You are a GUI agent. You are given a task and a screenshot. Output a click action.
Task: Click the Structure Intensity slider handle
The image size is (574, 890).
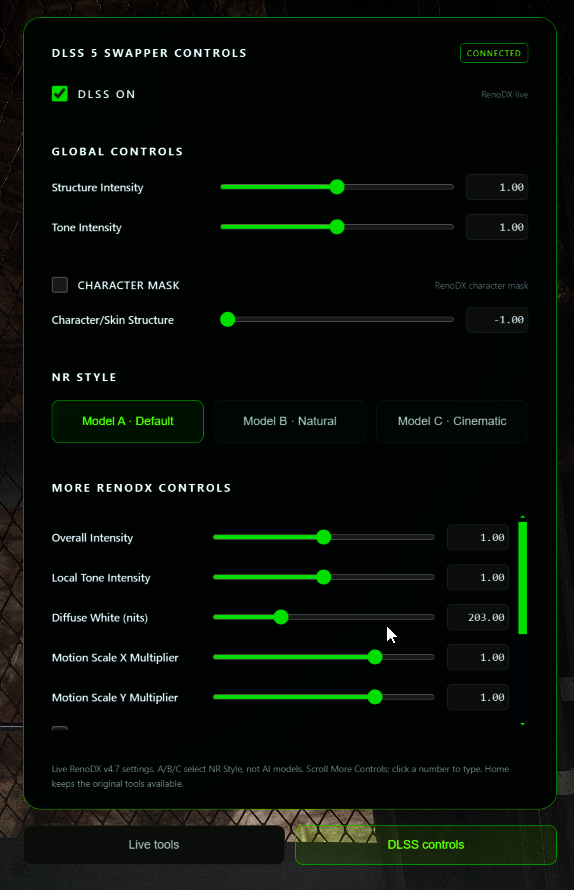337,187
